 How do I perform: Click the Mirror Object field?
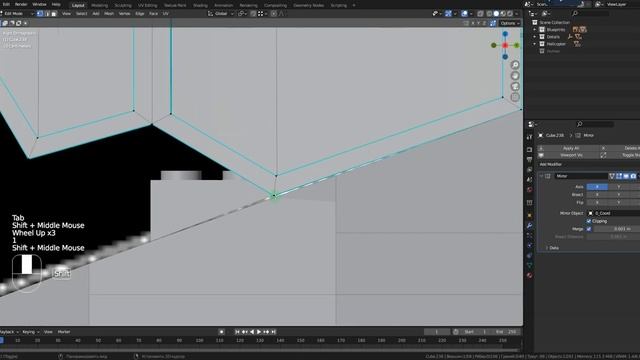(613, 213)
